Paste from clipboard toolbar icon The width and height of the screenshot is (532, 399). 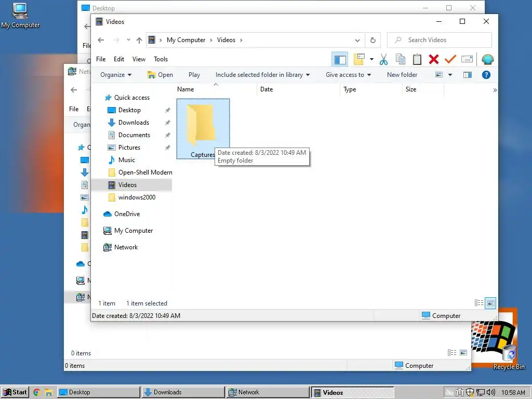tap(417, 59)
